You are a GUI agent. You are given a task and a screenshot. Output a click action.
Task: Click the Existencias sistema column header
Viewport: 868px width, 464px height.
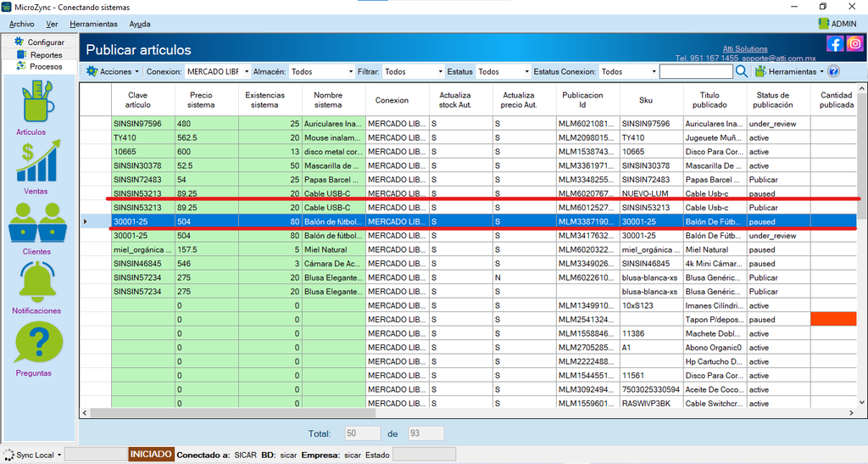click(x=270, y=99)
